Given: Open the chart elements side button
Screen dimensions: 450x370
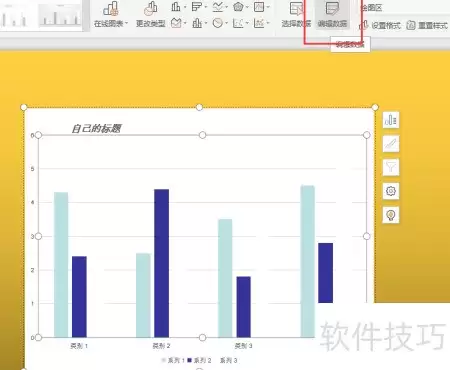Looking at the screenshot, I should (x=391, y=120).
